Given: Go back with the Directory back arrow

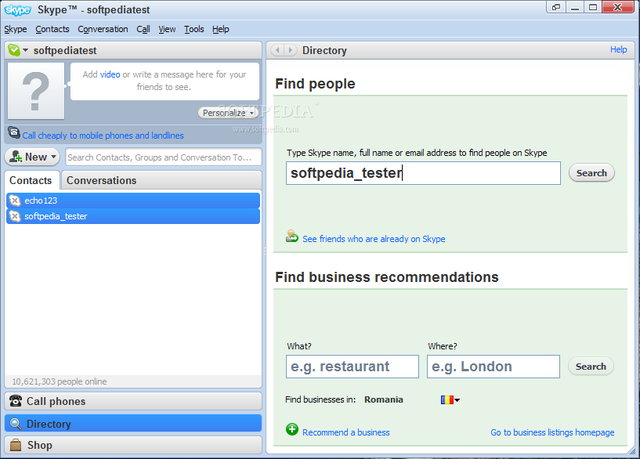Looking at the screenshot, I should tap(278, 50).
